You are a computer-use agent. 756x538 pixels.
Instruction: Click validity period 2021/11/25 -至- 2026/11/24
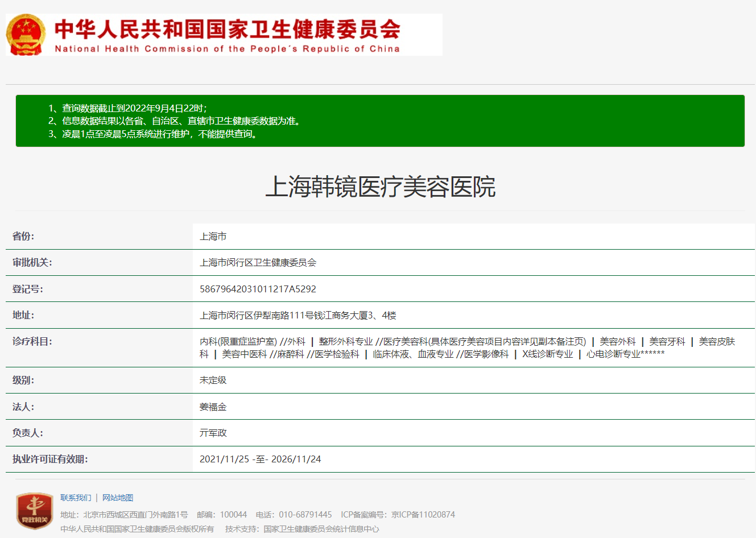(260, 459)
